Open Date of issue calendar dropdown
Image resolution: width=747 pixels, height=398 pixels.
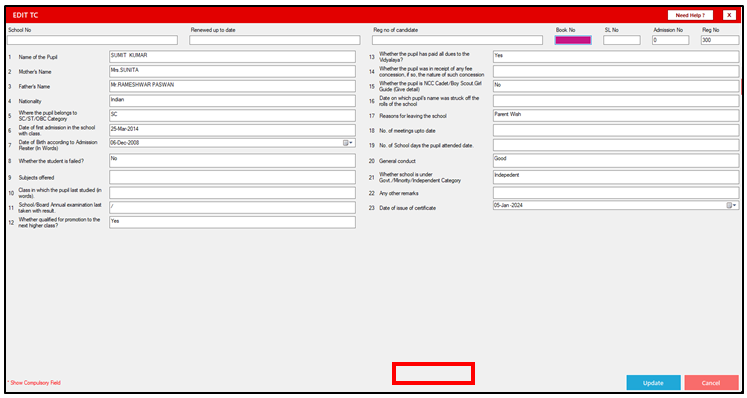(x=732, y=205)
